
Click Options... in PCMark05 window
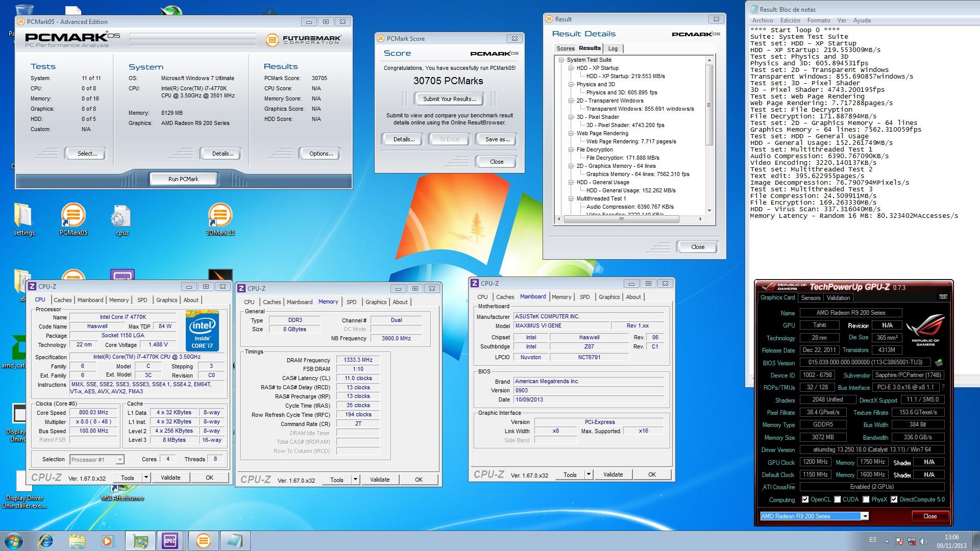pos(321,154)
